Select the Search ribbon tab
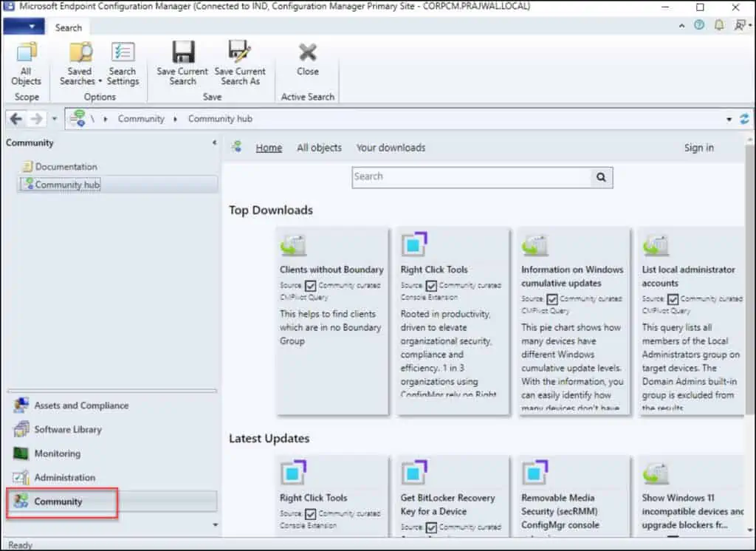The image size is (756, 551). pos(69,28)
